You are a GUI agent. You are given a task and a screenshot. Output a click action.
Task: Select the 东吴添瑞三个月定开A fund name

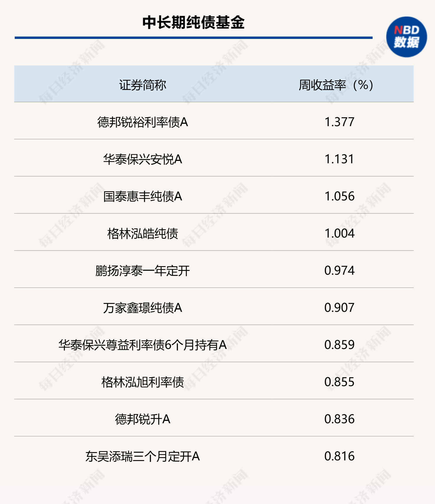[x=143, y=456]
